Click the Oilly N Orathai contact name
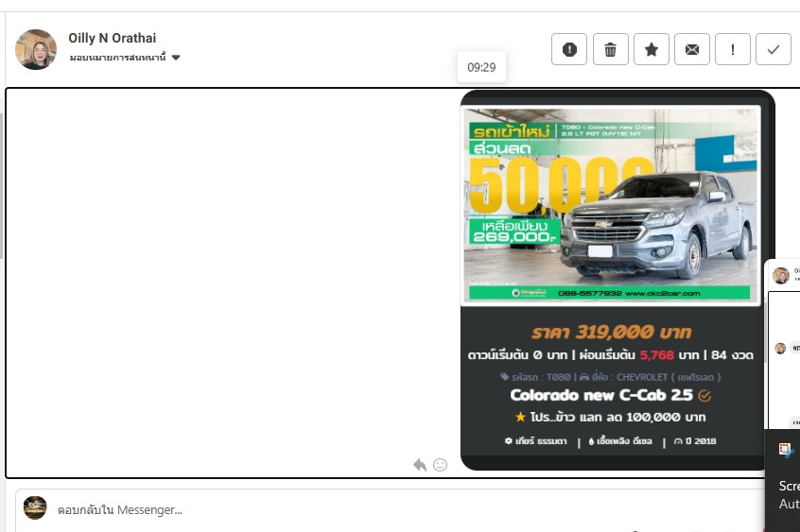The width and height of the screenshot is (800, 532). [x=113, y=38]
